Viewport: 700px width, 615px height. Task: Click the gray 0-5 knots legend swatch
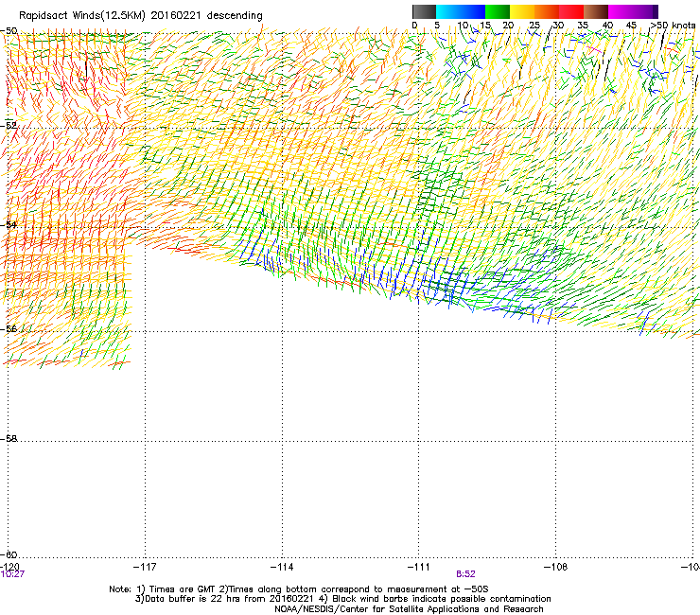point(424,11)
